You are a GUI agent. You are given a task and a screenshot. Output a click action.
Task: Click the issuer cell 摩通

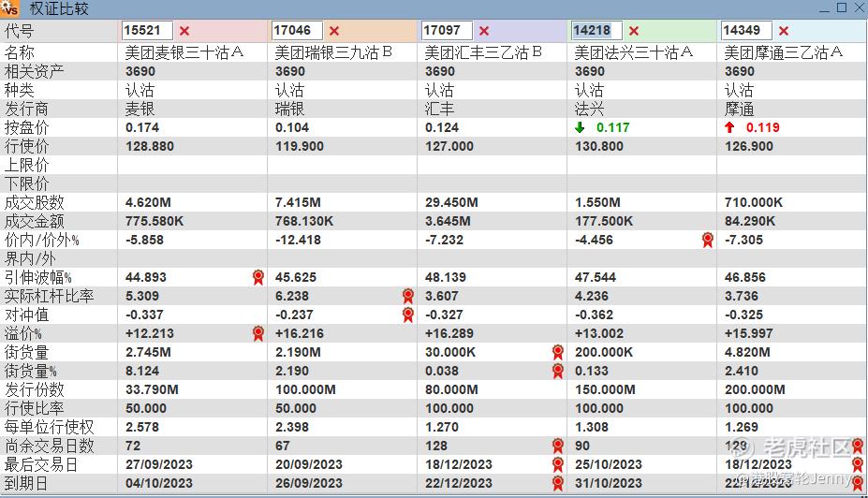tap(740, 109)
